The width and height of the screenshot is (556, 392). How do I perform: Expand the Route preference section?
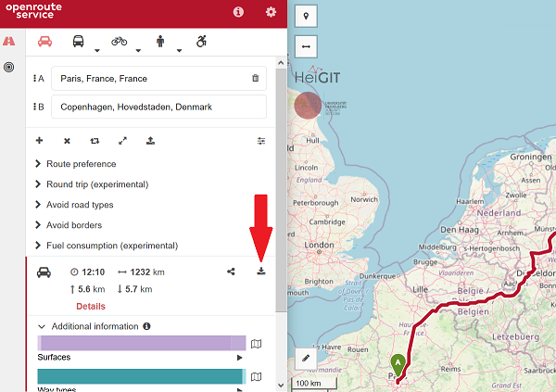[81, 164]
